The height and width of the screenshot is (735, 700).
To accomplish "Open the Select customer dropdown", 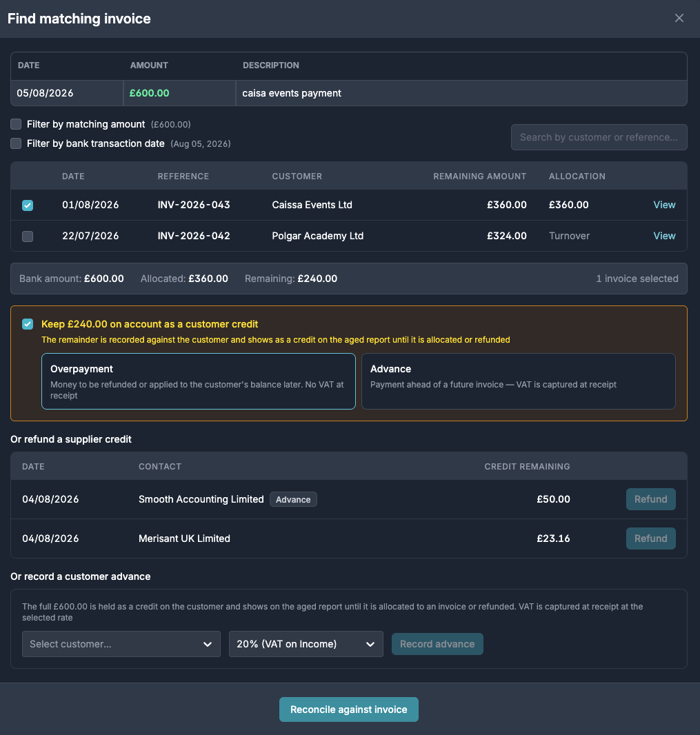I will [121, 644].
